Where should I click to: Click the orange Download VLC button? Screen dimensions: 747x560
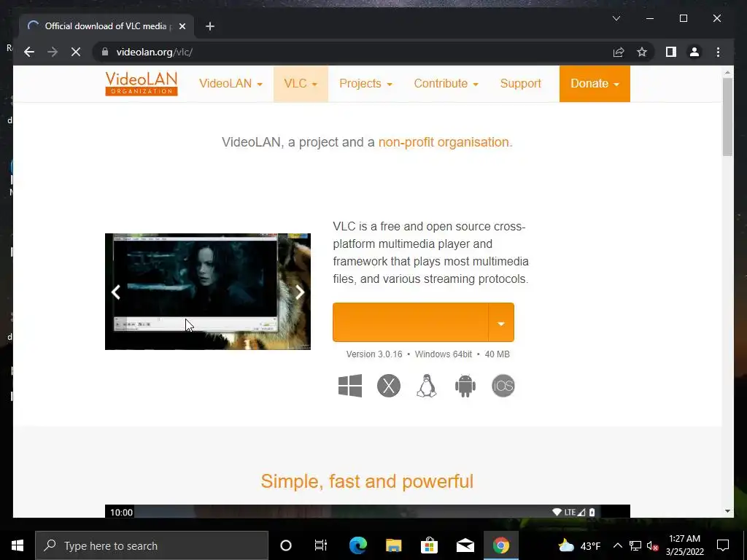pos(411,322)
